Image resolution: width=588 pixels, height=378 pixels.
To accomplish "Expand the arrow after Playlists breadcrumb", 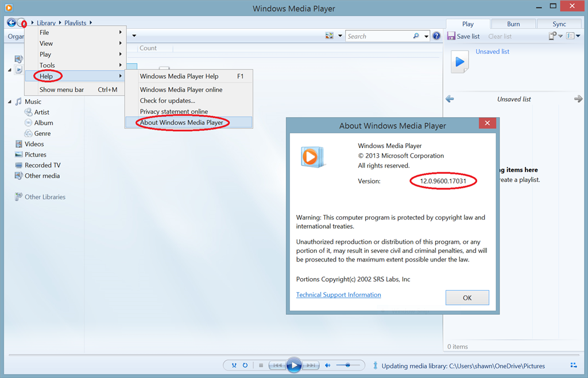I will click(x=91, y=23).
